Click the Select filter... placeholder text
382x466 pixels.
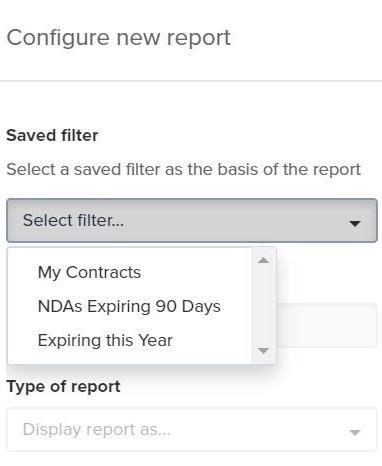73,220
